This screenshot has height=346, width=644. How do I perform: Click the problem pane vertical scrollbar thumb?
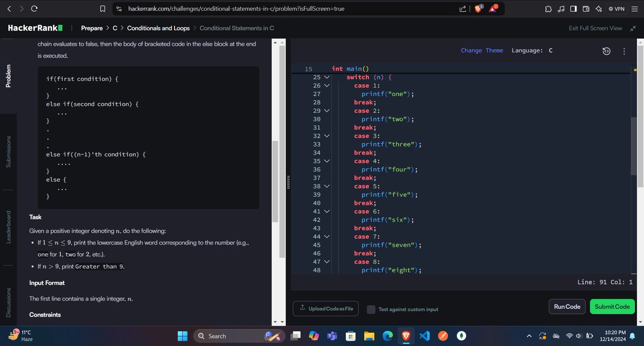coord(275,182)
